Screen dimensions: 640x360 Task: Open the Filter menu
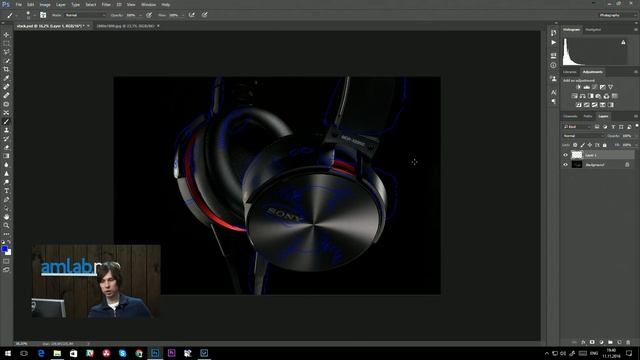[106, 4]
